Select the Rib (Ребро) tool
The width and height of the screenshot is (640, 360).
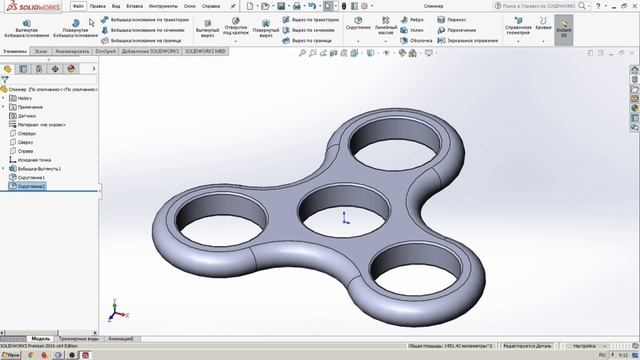coord(412,20)
